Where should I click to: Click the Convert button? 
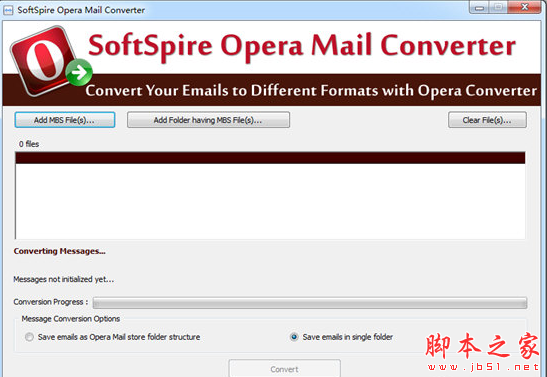click(x=284, y=369)
